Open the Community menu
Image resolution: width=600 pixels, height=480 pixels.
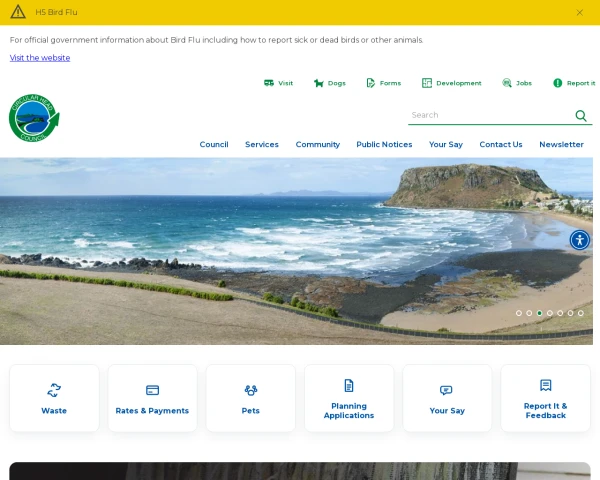click(318, 145)
